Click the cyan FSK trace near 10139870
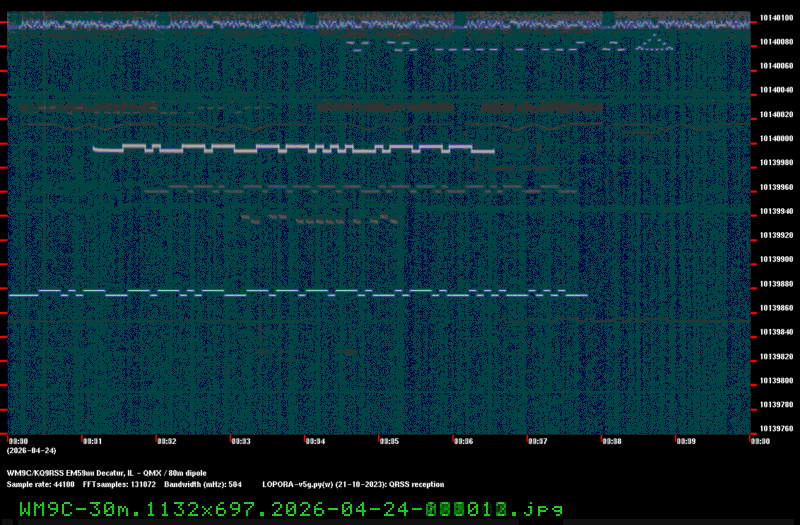The width and height of the screenshot is (800, 525). click(x=300, y=295)
